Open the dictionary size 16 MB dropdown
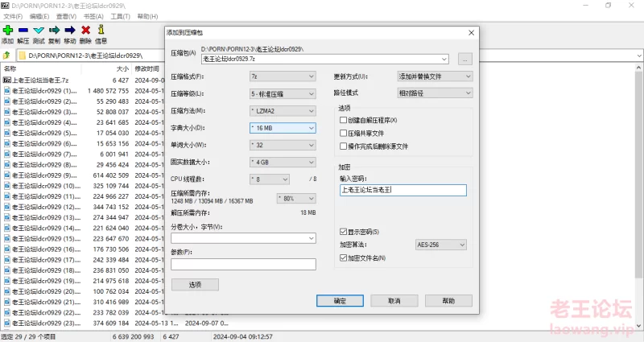This screenshot has width=644, height=342. [x=283, y=128]
